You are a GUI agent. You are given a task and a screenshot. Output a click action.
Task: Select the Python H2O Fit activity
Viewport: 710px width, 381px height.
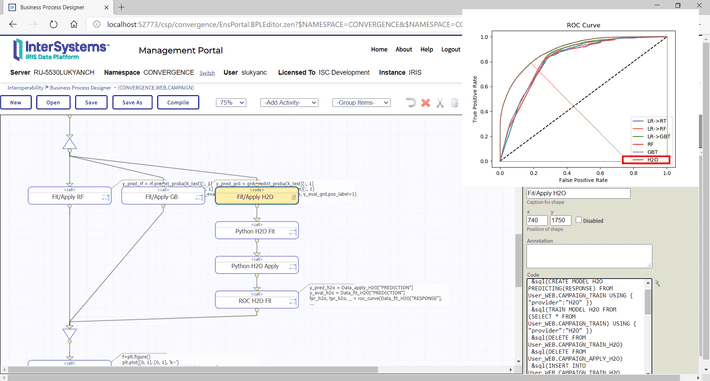(x=257, y=231)
